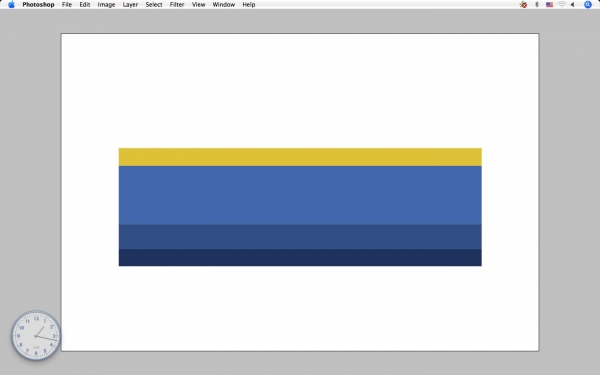Open Spotlight search
Viewport: 600px width, 375px height.
(588, 5)
